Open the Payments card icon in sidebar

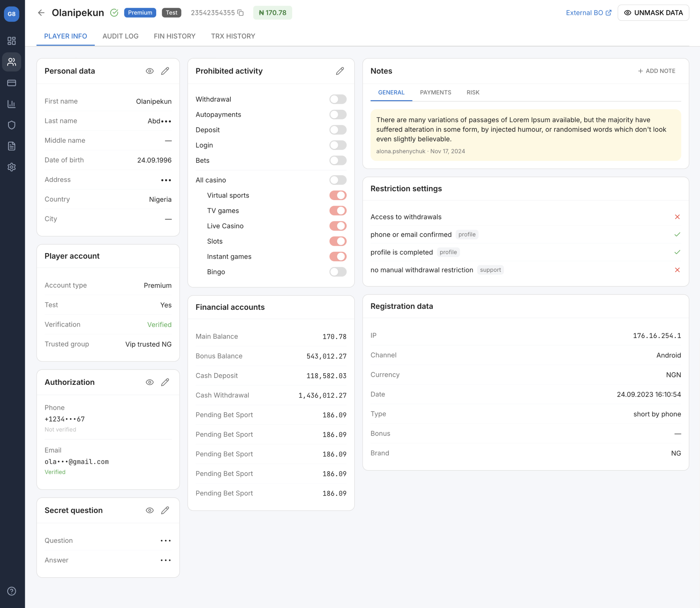[12, 83]
